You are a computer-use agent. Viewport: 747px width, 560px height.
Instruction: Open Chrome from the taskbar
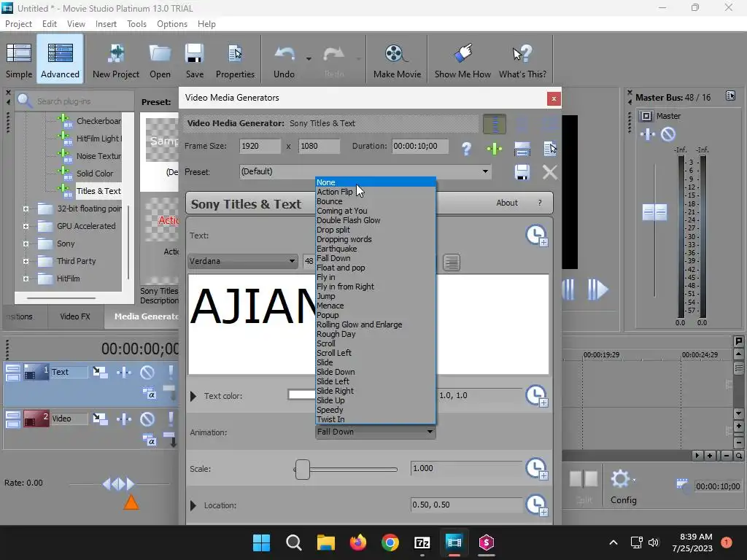[390, 542]
